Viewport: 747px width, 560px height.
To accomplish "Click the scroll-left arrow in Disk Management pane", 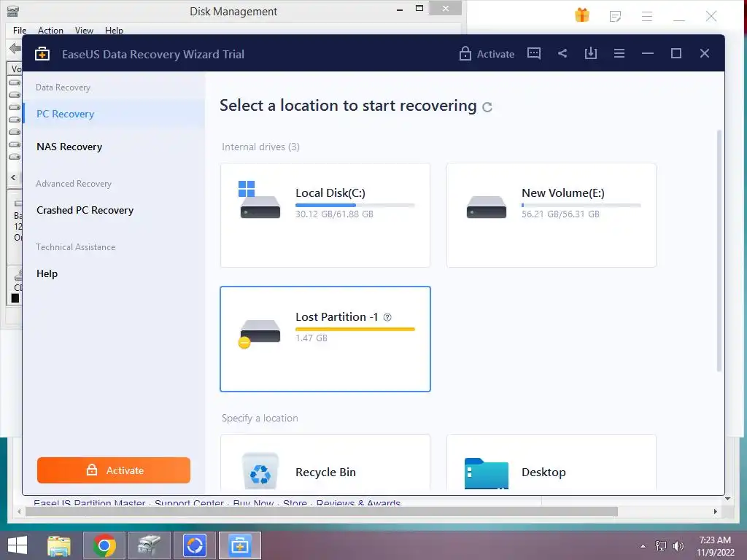I will point(13,177).
